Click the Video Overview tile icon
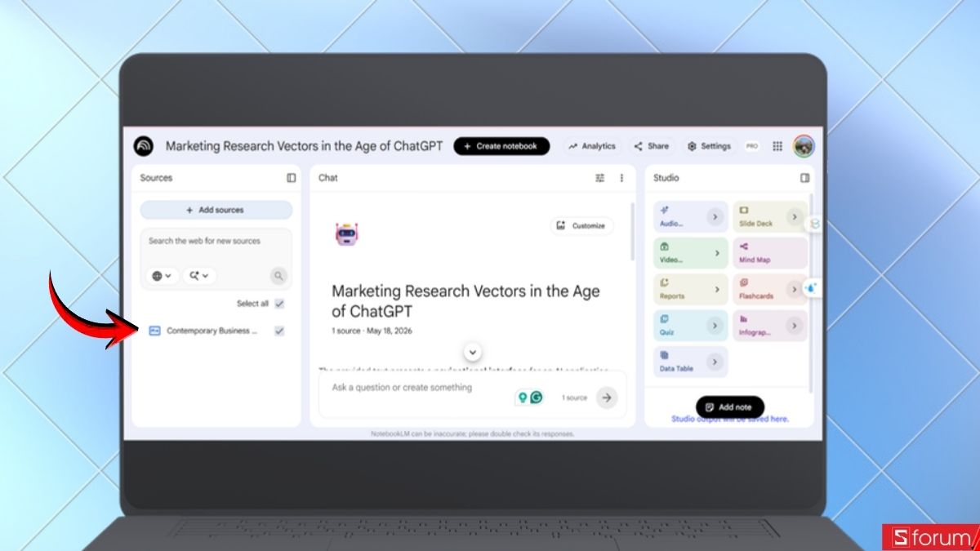This screenshot has height=551, width=980. (x=664, y=246)
